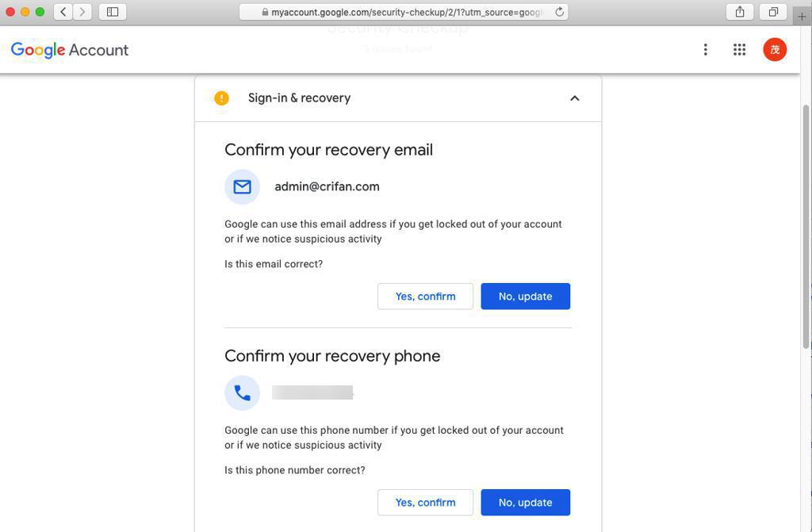Toggle the Safari sidebar button
The image size is (812, 532).
point(113,12)
